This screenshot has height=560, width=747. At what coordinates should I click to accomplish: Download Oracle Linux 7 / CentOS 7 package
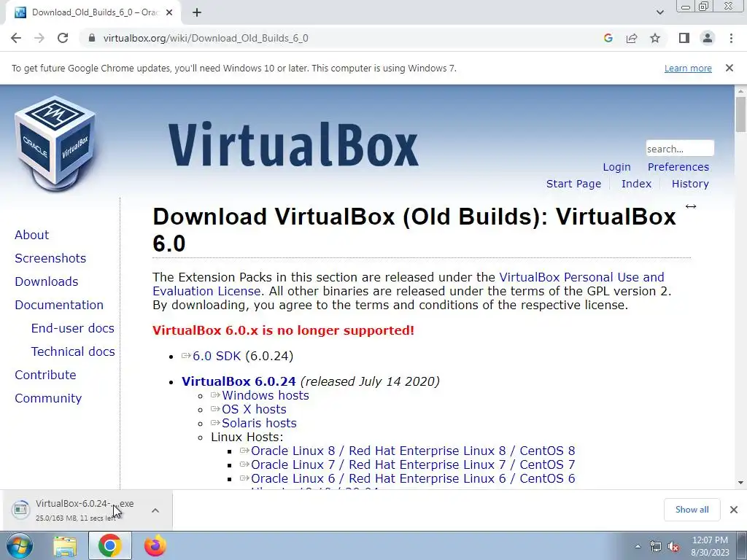(x=413, y=464)
